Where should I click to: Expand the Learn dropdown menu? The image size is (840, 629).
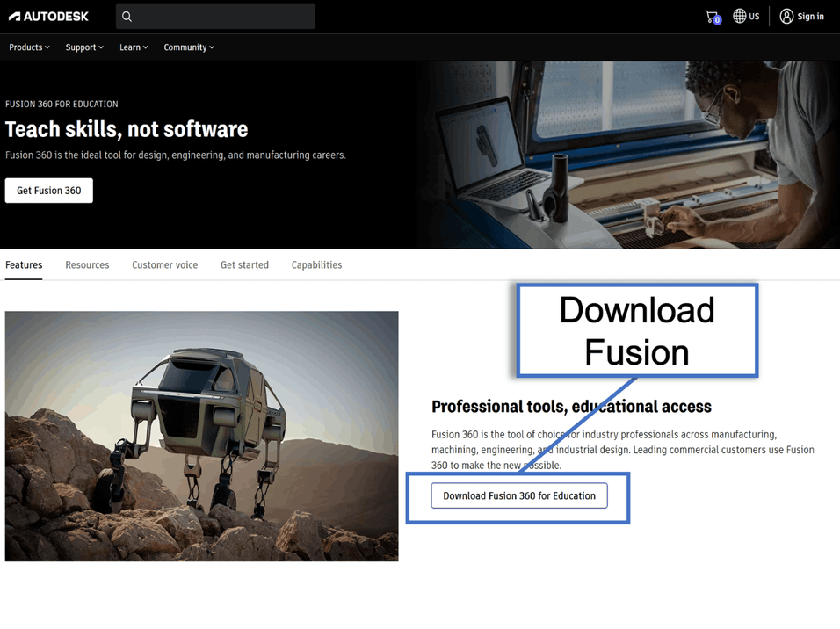pos(134,47)
